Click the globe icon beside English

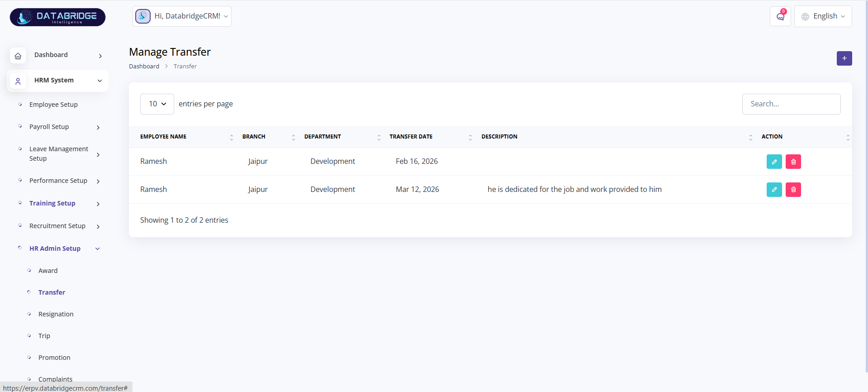click(x=805, y=17)
